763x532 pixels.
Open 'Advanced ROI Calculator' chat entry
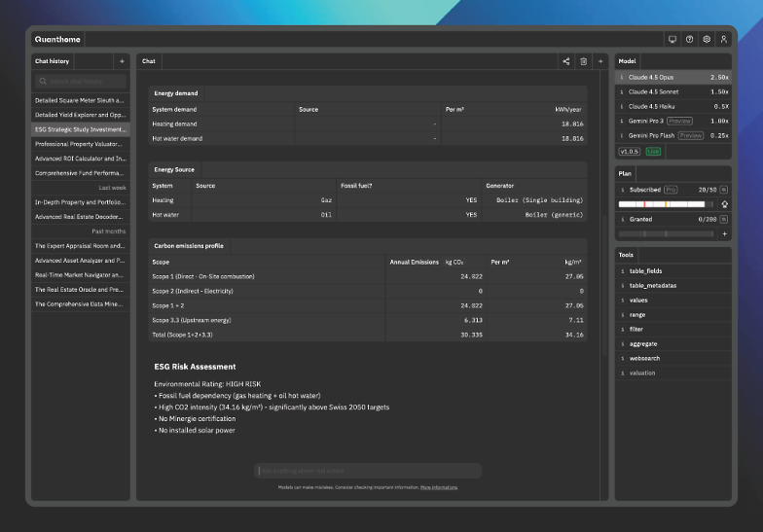[x=80, y=158]
